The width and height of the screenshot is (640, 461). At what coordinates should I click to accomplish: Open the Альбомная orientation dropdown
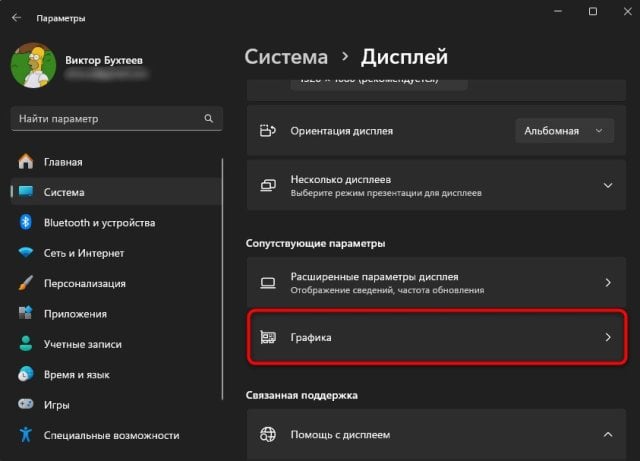tap(565, 131)
